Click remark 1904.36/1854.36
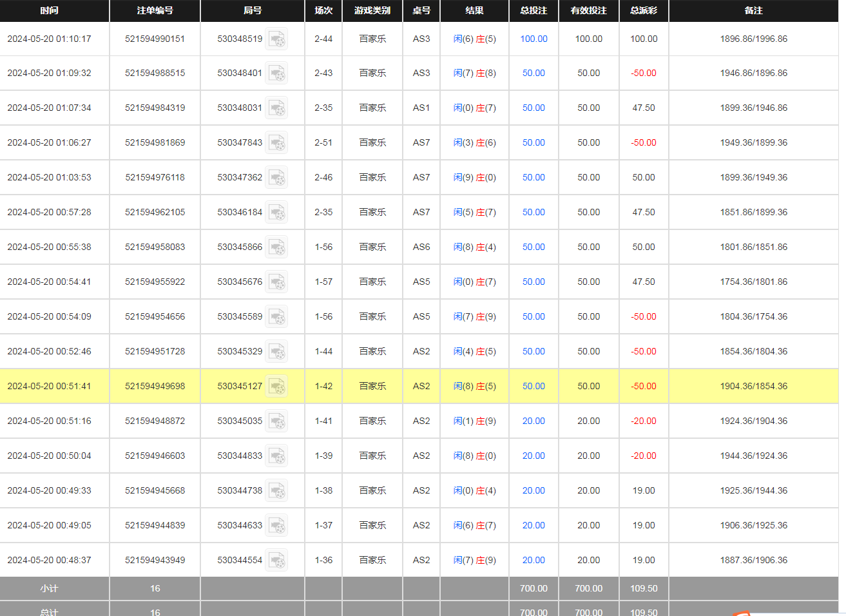Screen dimensions: 846x616 click(x=753, y=386)
